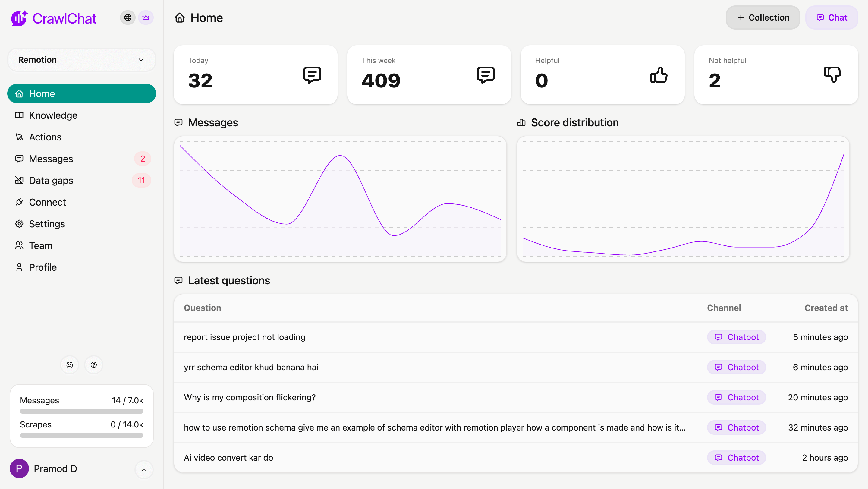The height and width of the screenshot is (489, 868).
Task: Click Chatbot tag in '5 minutes ago' row
Action: pyautogui.click(x=736, y=337)
